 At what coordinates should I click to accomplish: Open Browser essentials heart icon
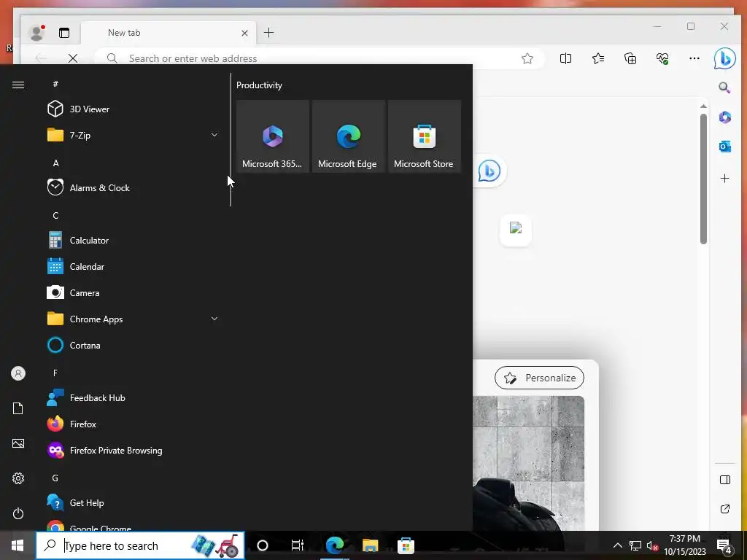(662, 58)
